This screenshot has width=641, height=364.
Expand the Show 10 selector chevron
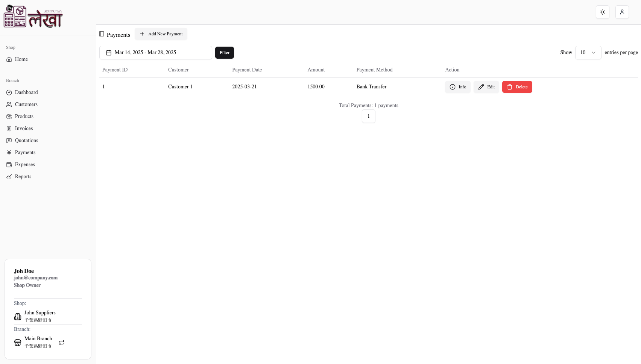pyautogui.click(x=593, y=53)
